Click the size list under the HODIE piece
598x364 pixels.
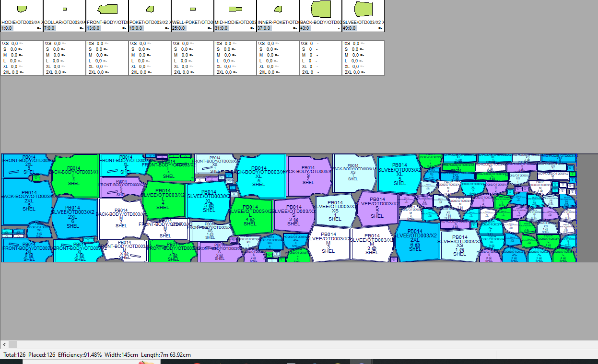click(22, 58)
